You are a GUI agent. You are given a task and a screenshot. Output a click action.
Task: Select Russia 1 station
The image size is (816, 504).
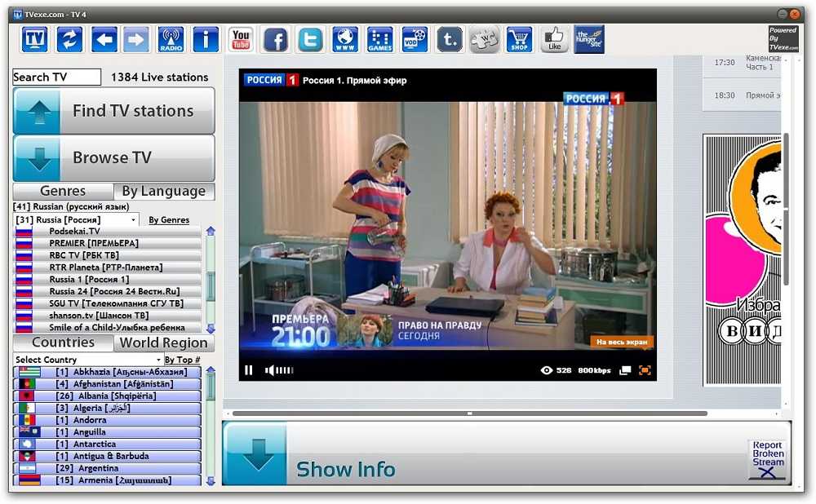(x=107, y=279)
